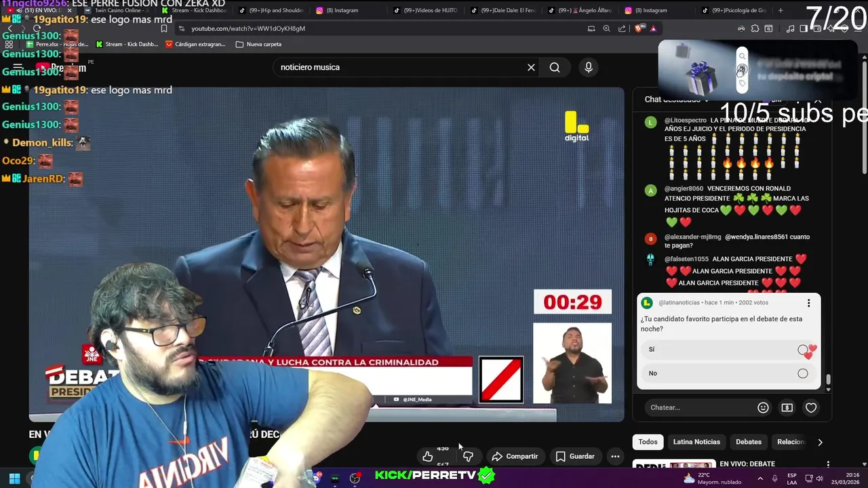The image size is (868, 488).
Task: Open Super Chat dollar icon
Action: coord(787,407)
